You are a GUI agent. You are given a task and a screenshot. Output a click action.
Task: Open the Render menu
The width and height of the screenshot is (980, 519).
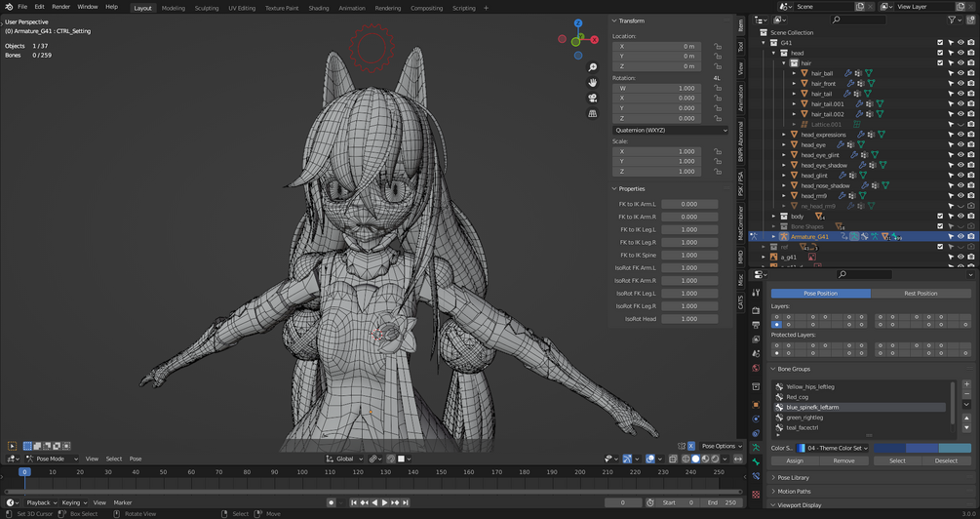tap(60, 7)
